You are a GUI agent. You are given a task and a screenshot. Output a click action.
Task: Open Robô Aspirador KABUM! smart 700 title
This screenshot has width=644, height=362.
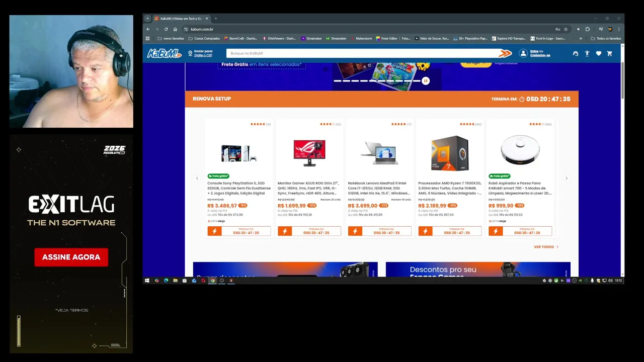(520, 188)
